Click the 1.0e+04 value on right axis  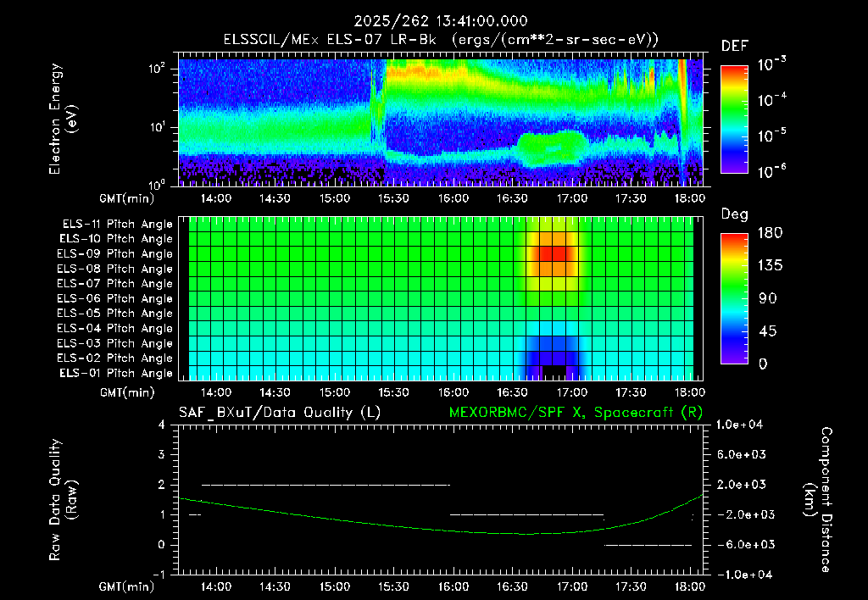739,425
